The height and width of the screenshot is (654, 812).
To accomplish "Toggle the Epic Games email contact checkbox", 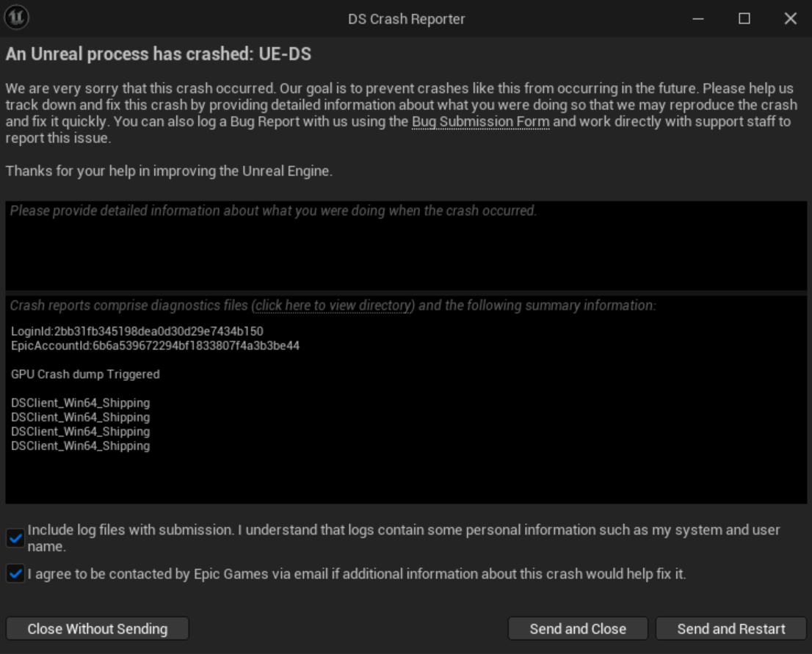I will click(15, 574).
